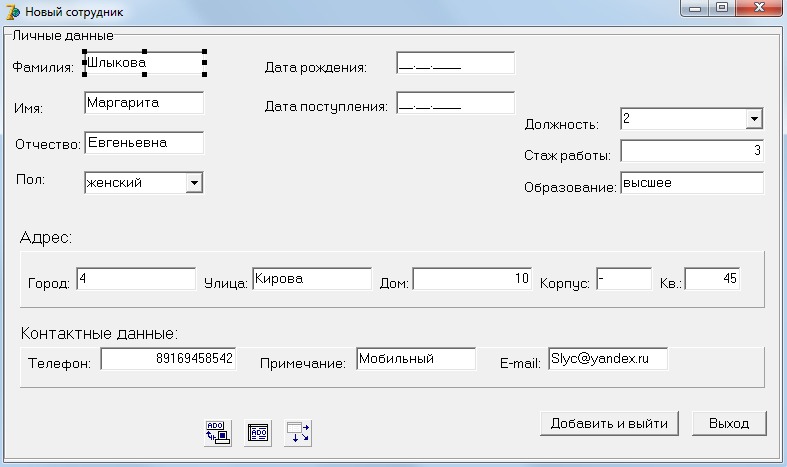Click the Улица field containing Кирова
Viewport: 787px width, 467px height.
coord(312,279)
